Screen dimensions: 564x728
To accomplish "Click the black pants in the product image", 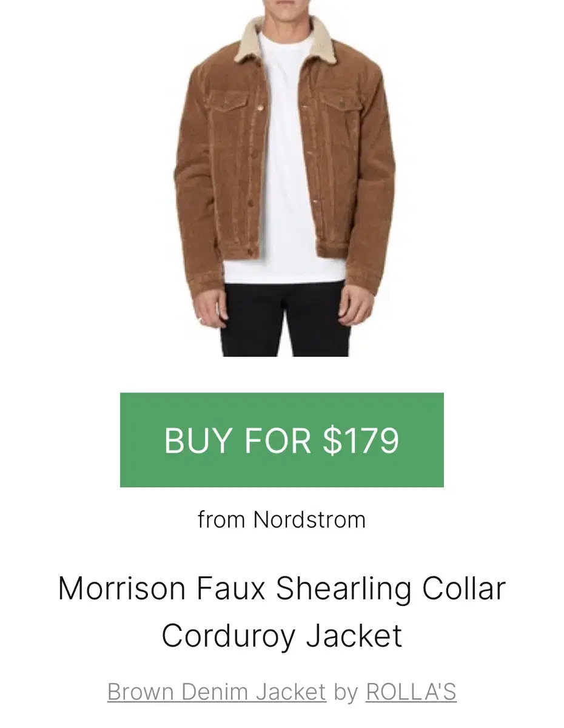I will pos(285,318).
